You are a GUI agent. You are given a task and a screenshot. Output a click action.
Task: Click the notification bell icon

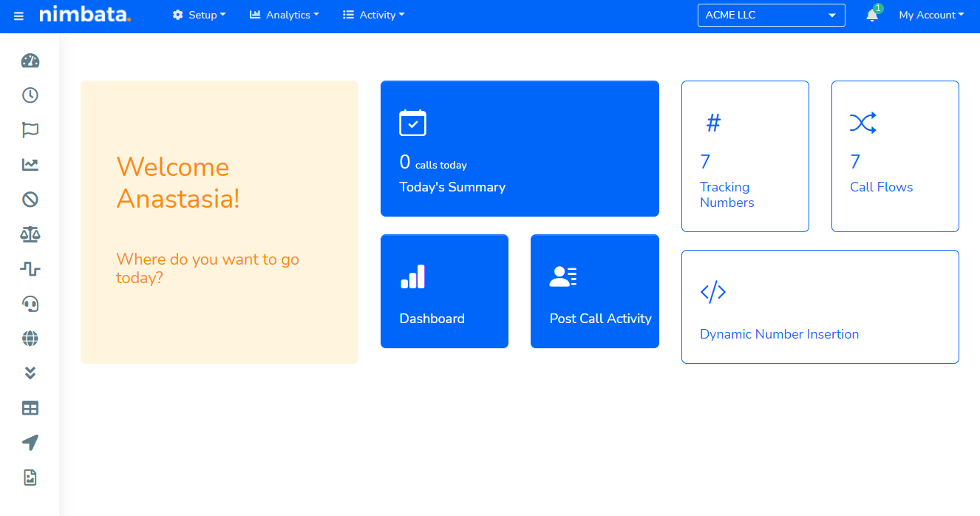(x=872, y=16)
